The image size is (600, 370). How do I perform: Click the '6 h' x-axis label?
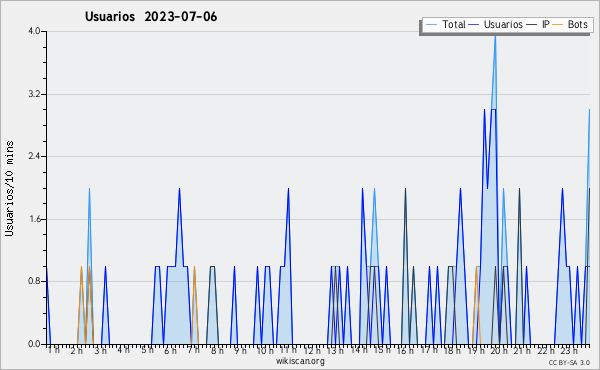(170, 350)
